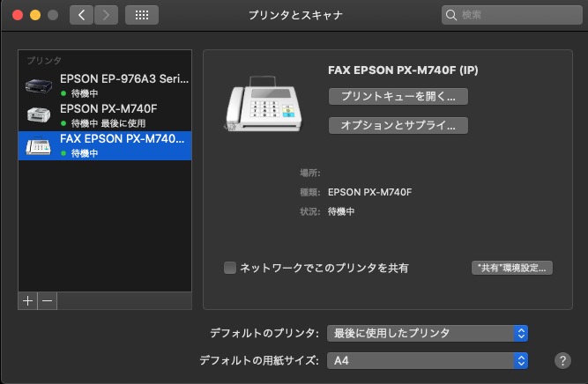The image size is (588, 384).
Task: Click the green status dot for EPSON EP-976A3
Action: tap(63, 93)
